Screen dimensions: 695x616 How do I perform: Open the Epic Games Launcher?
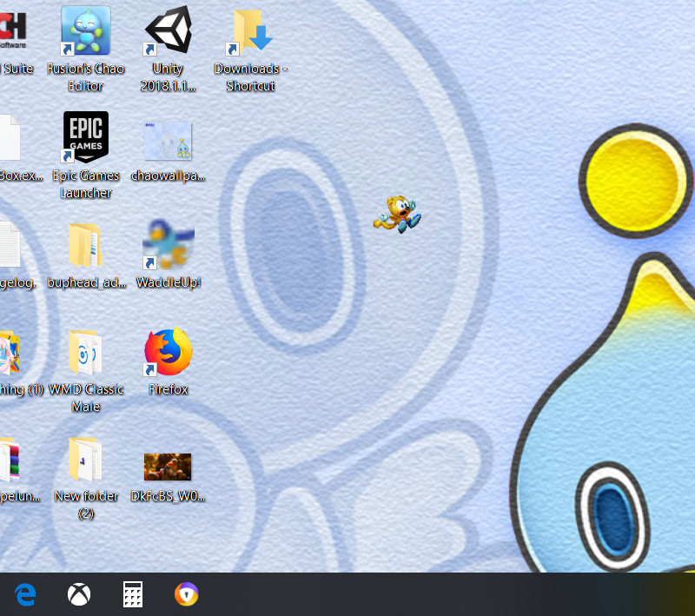click(x=84, y=136)
